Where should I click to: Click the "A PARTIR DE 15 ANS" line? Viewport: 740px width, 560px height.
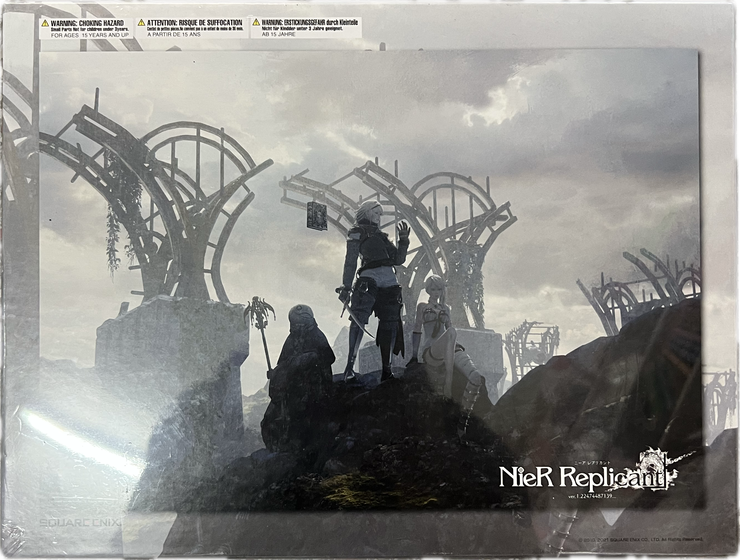(x=174, y=35)
